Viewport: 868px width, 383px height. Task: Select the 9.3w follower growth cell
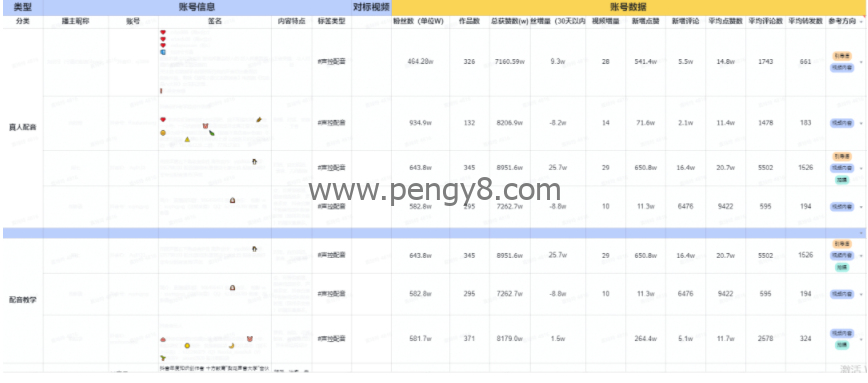(x=558, y=62)
